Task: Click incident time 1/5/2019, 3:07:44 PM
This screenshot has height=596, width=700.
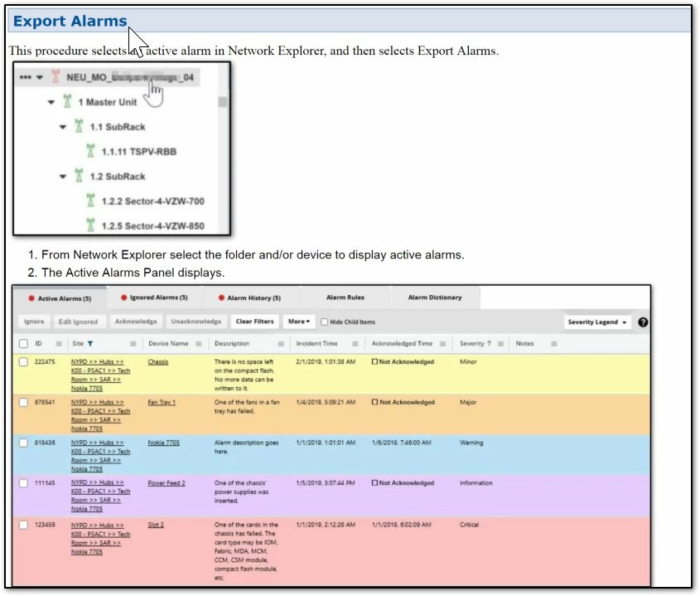Action: [x=326, y=483]
